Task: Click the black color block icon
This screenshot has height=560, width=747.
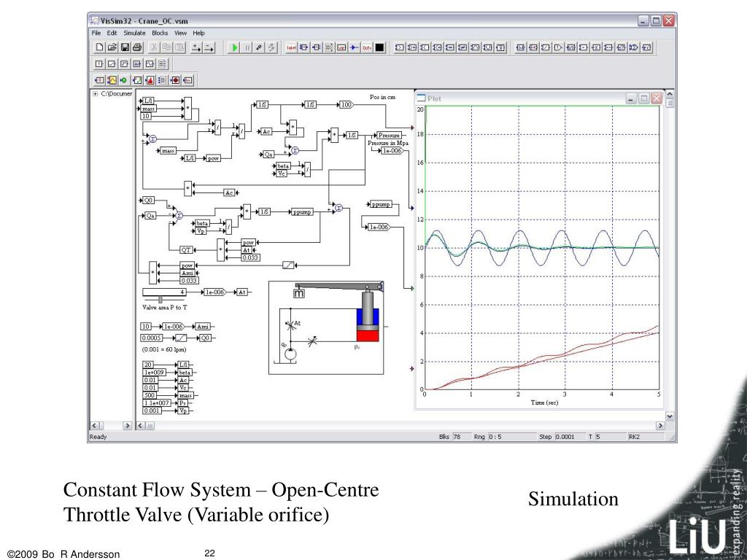Action: pyautogui.click(x=379, y=47)
